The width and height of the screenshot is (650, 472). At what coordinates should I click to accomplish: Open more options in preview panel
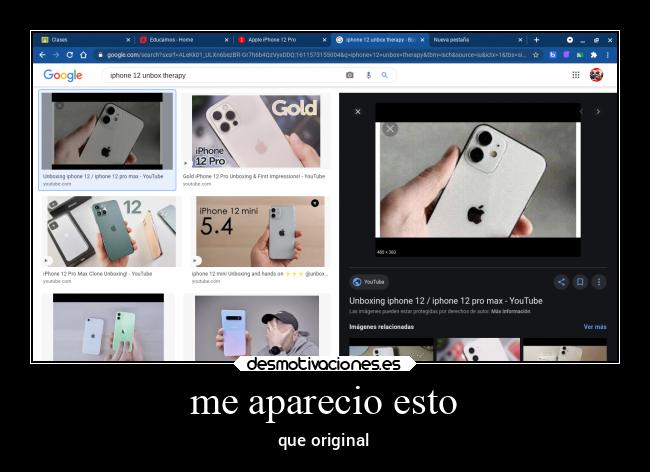pyautogui.click(x=599, y=282)
